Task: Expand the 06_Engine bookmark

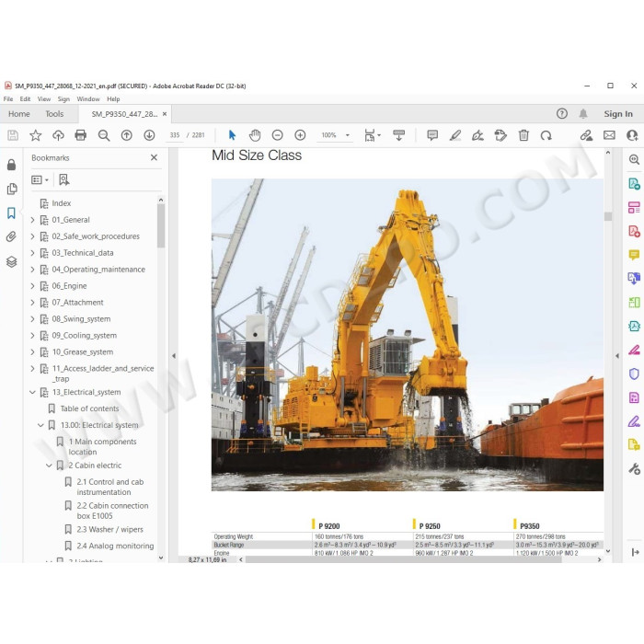Action: (x=32, y=286)
